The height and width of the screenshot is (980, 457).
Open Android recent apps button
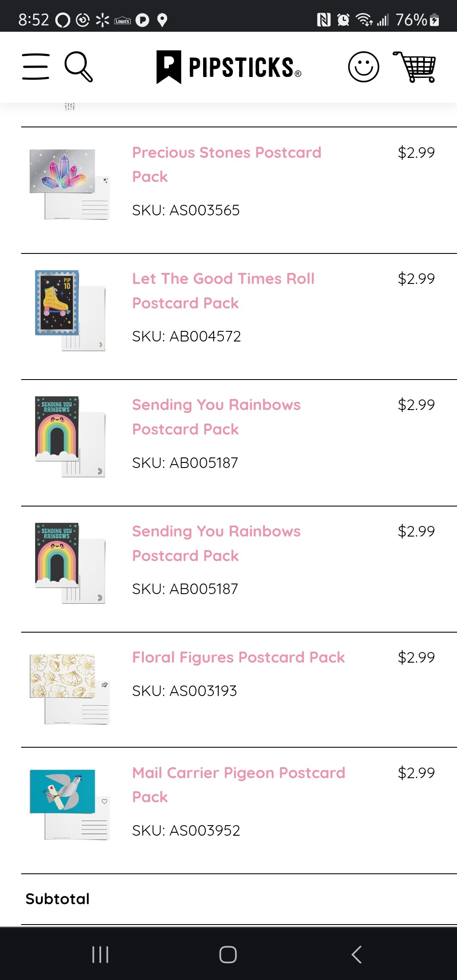tap(100, 955)
